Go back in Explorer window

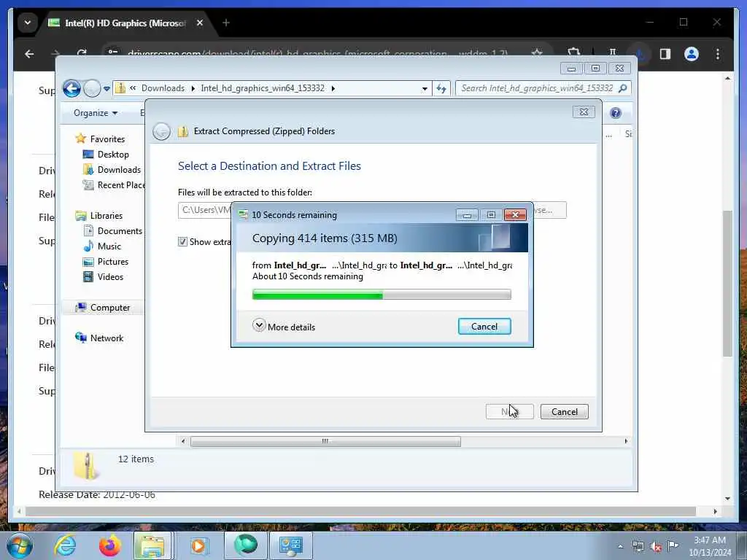point(72,88)
